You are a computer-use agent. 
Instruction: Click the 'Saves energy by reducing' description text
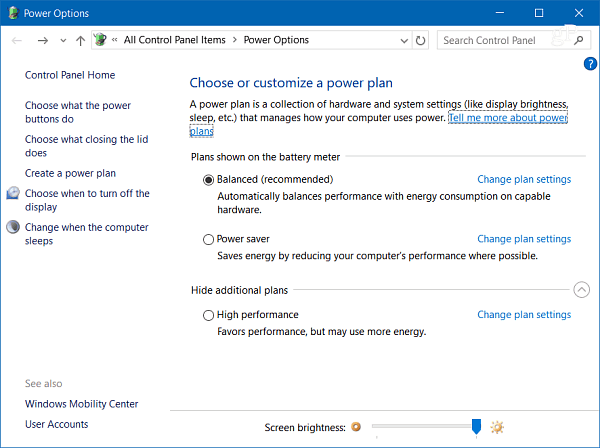click(x=377, y=256)
